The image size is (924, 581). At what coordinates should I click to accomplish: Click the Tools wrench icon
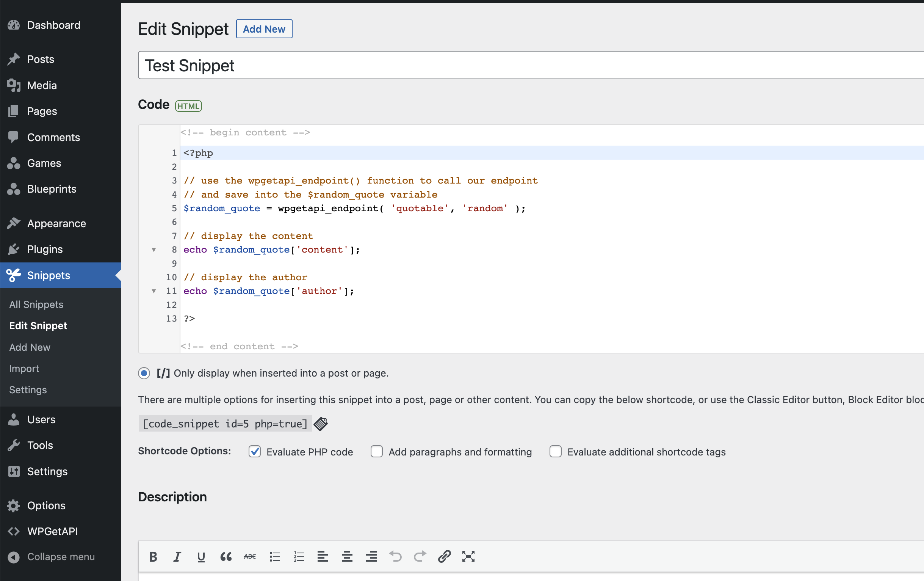13,446
